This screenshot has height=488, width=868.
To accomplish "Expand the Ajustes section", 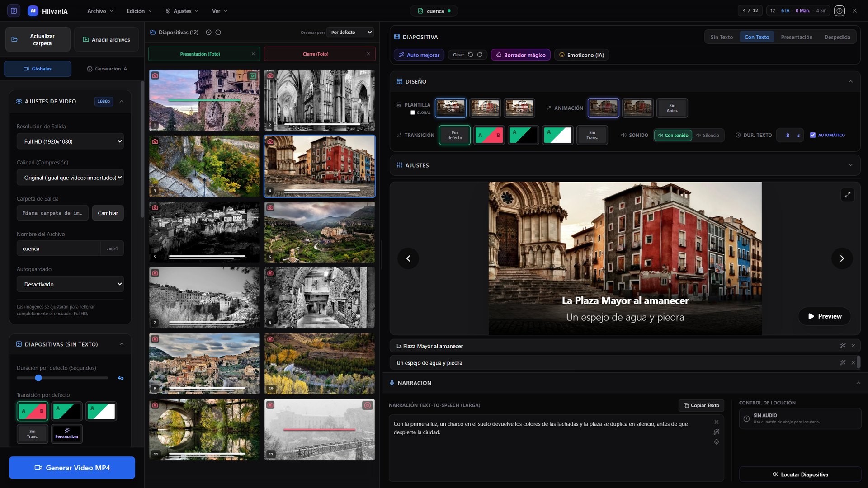I will tap(851, 165).
